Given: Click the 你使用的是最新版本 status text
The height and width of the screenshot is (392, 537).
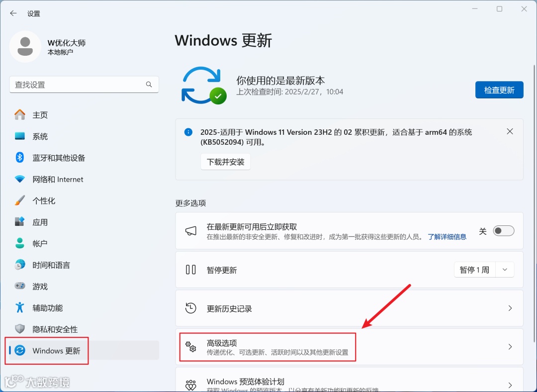Looking at the screenshot, I should point(280,81).
